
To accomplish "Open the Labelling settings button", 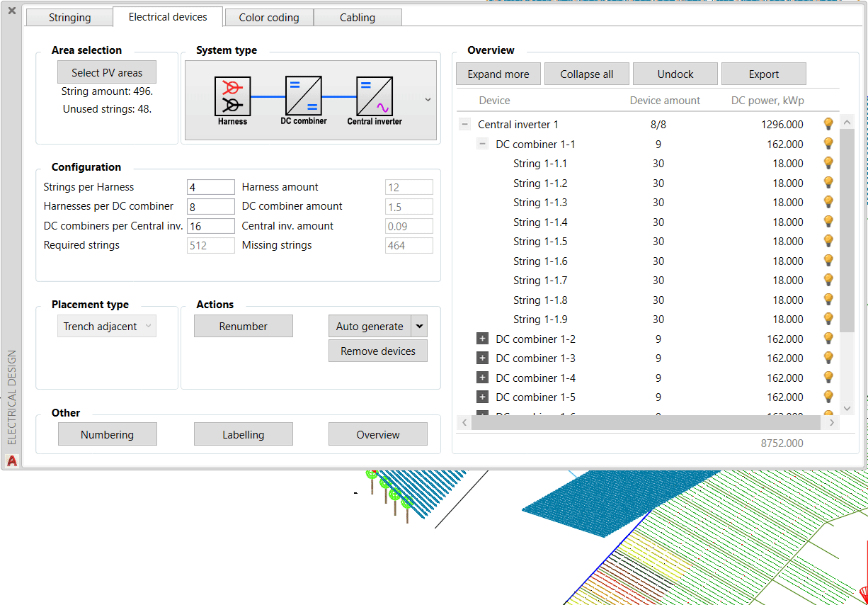I will click(x=244, y=434).
